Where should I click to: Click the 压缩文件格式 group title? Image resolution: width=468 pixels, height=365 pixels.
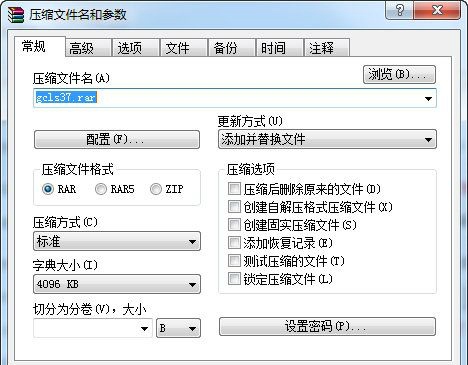[x=78, y=170]
